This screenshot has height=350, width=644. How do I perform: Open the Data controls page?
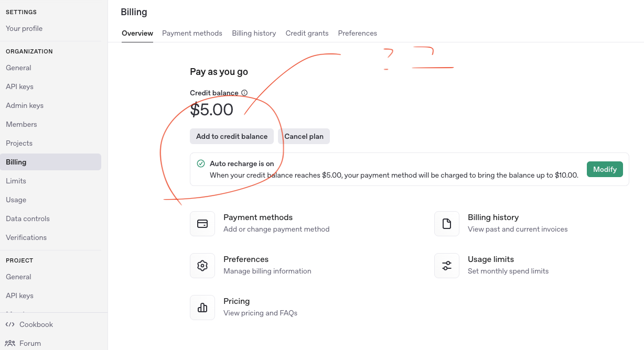tap(28, 218)
